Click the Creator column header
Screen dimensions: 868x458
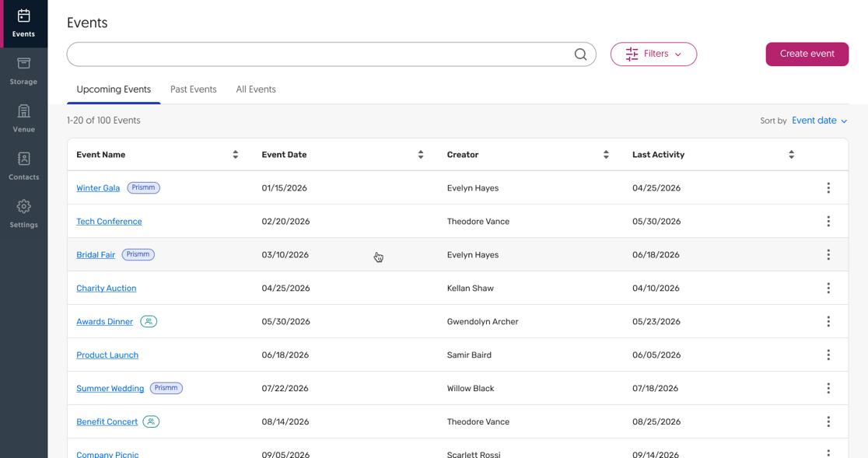463,155
